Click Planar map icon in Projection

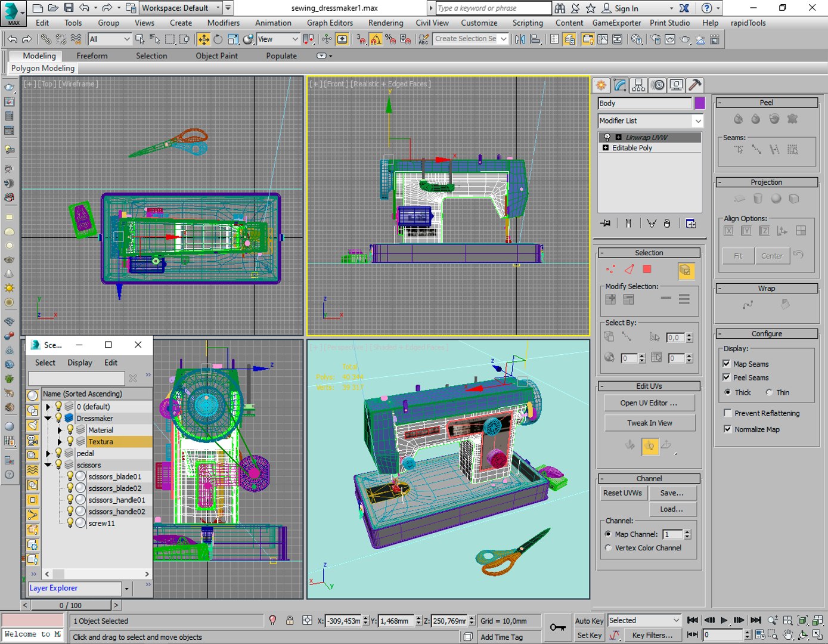point(740,199)
